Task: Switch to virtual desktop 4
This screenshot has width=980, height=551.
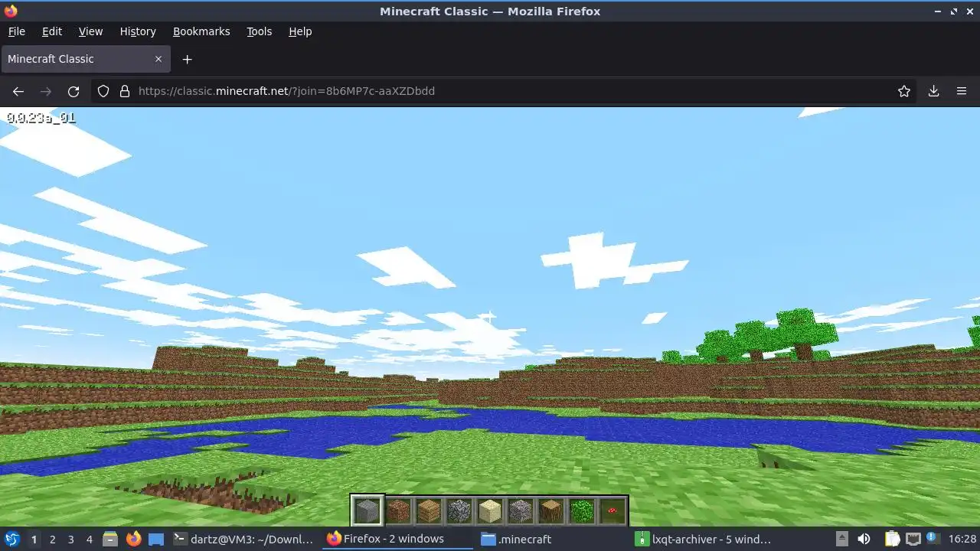Action: point(89,539)
